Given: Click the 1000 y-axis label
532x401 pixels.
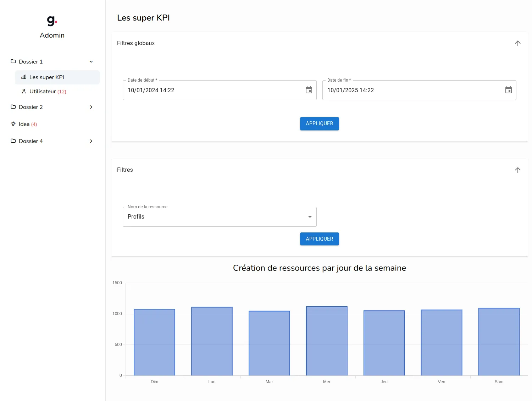Looking at the screenshot, I should click(x=117, y=314).
